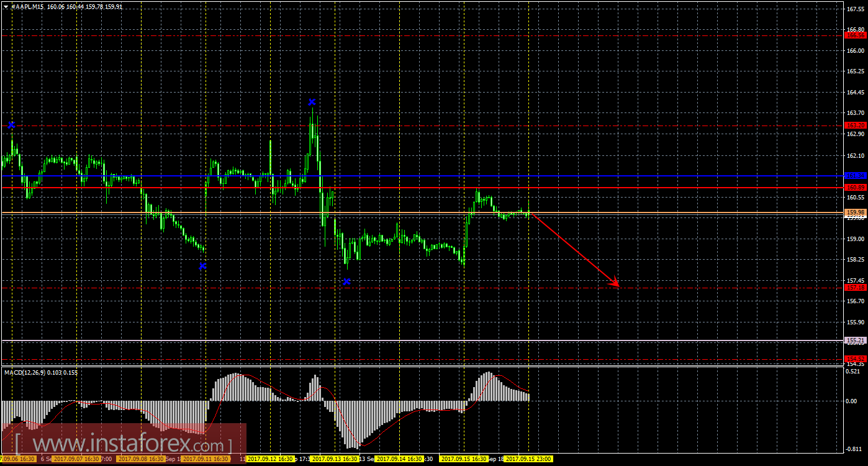Click the blue X marker below the 2017.09.11 low
This screenshot has width=868, height=466.
tap(202, 266)
